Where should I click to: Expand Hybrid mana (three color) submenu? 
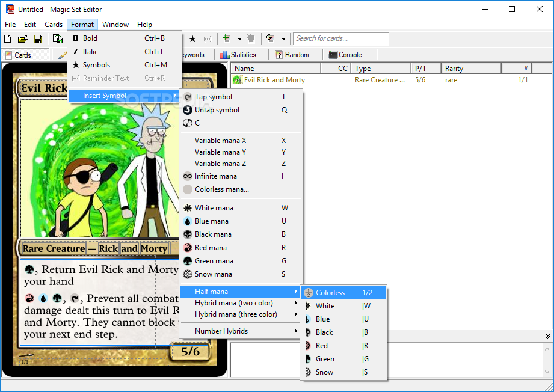coord(240,314)
